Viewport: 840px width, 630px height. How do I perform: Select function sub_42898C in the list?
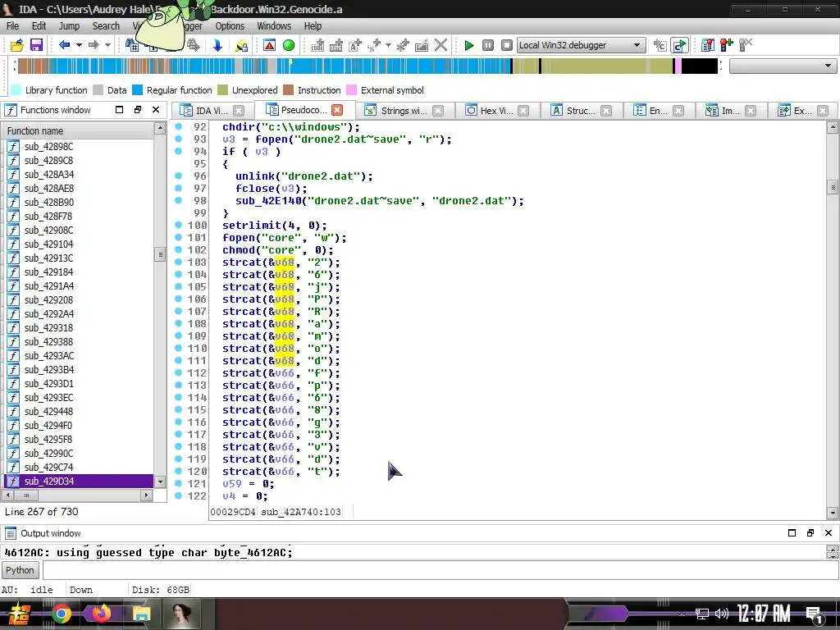tap(79, 146)
